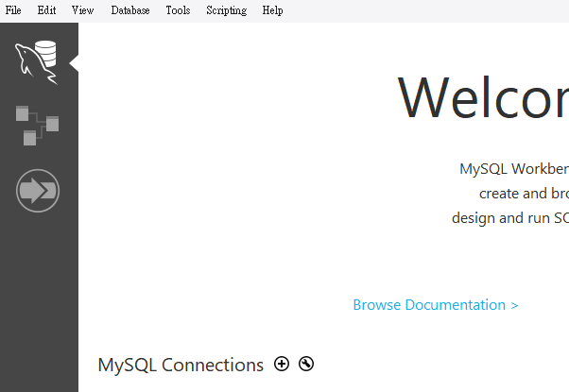Open the Edit menu
Viewport: 569px width, 392px height.
[46, 10]
